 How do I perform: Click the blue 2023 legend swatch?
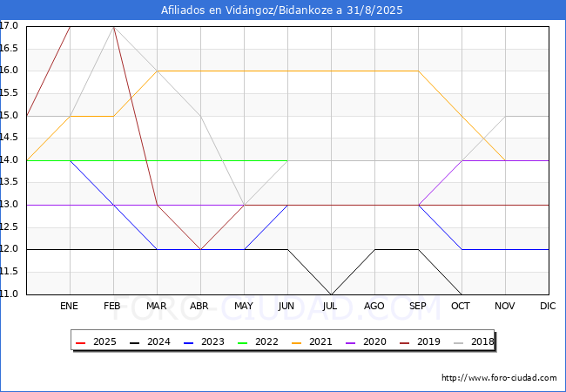pos(188,342)
